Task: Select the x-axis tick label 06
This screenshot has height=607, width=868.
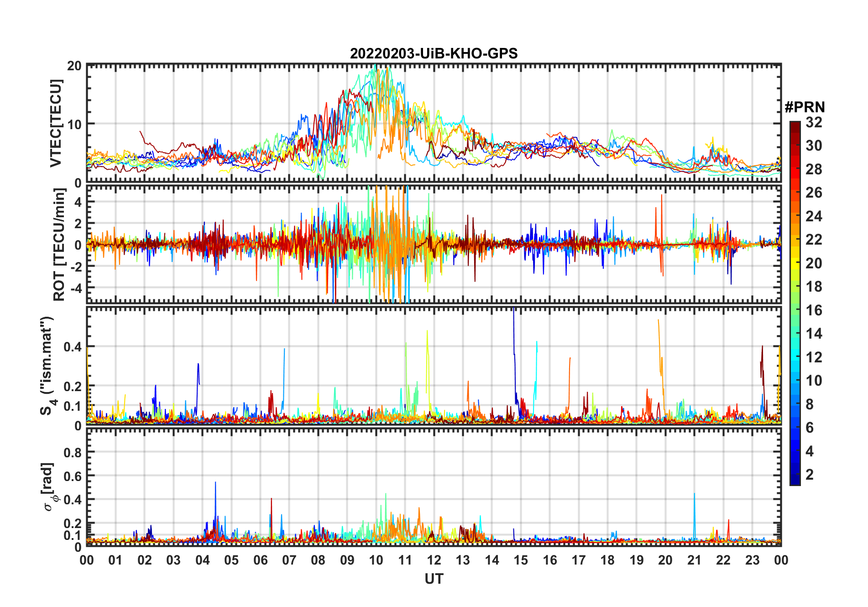Action: point(260,560)
